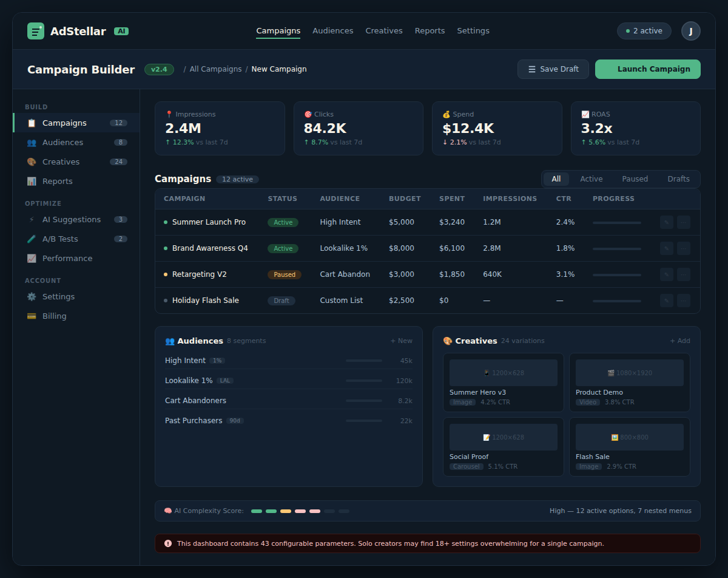This screenshot has width=728, height=578.
Task: Click the warning icon in alert banner
Action: 168,543
